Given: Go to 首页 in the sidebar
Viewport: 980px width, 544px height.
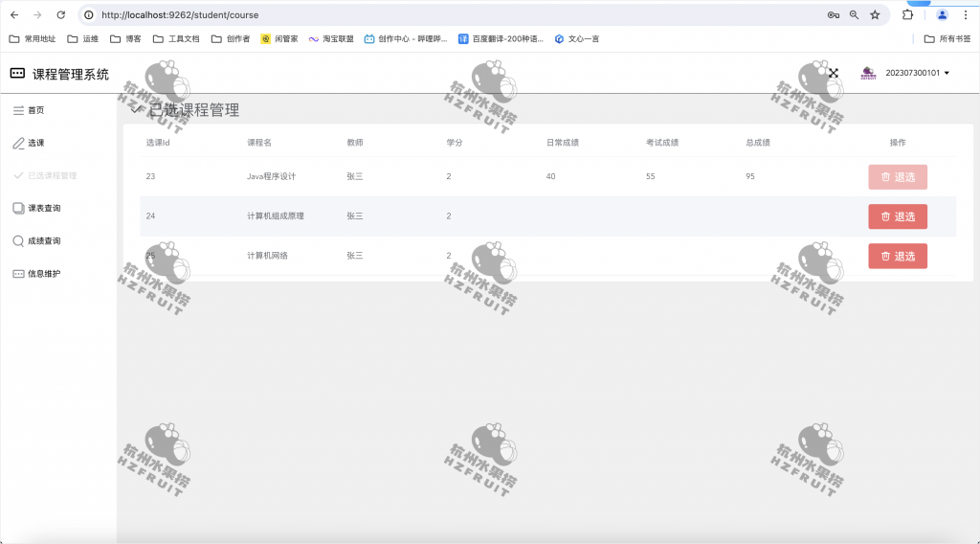Looking at the screenshot, I should (58, 110).
